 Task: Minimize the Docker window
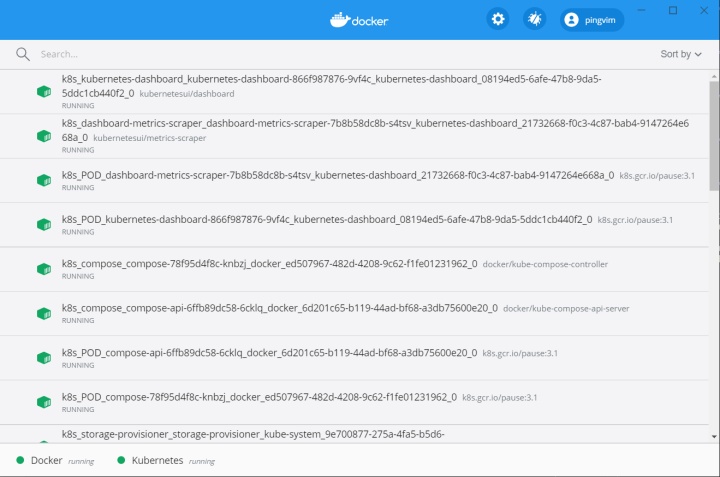point(641,10)
